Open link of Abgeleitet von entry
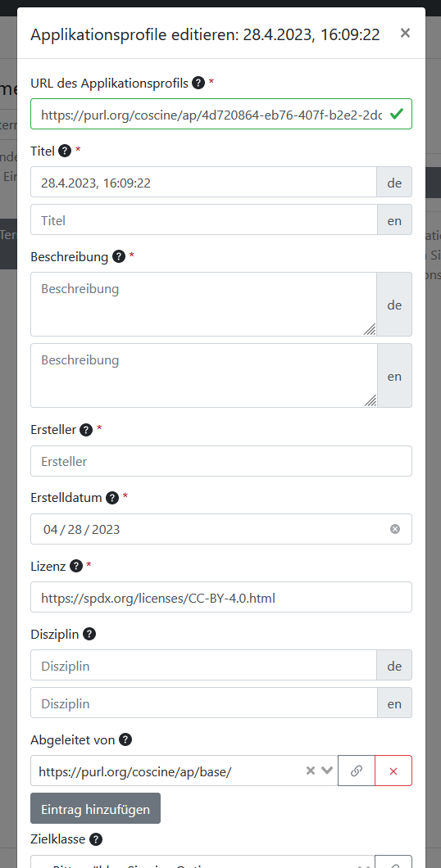The image size is (441, 868). pyautogui.click(x=357, y=771)
